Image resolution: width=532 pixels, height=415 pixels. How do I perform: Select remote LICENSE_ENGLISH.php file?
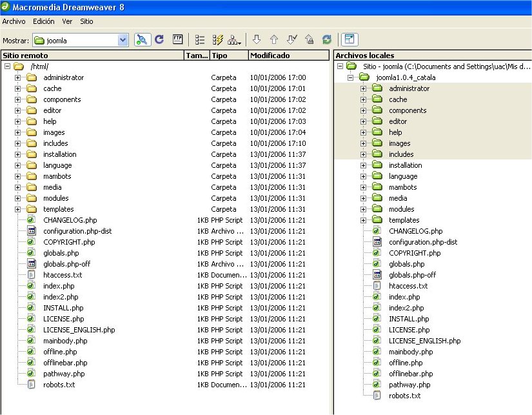point(79,330)
